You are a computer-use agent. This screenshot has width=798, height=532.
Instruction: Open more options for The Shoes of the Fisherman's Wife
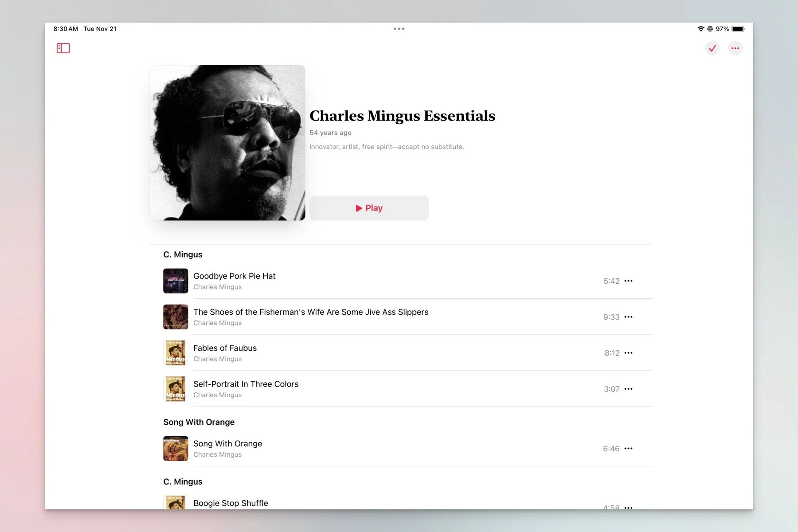(x=628, y=317)
